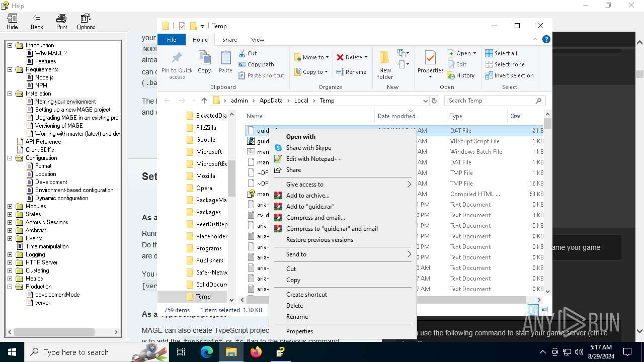The width and height of the screenshot is (644, 362).
Task: Open Naming your environment help topic
Action: [65, 102]
